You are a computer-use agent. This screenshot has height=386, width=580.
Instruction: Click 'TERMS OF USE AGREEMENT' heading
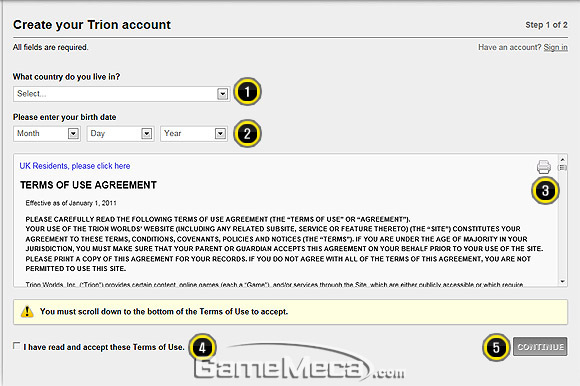[x=88, y=185]
